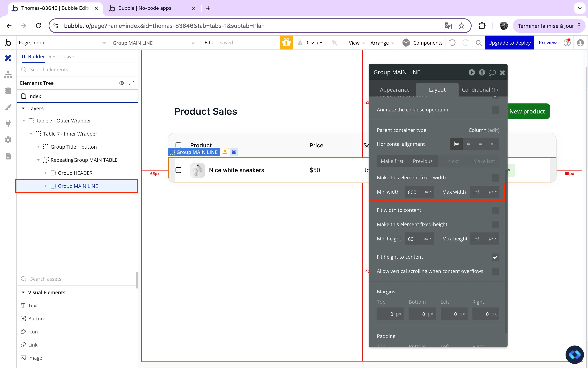Toggle the Elements Tree eye visibility
Image resolution: width=588 pixels, height=368 pixels.
point(122,83)
